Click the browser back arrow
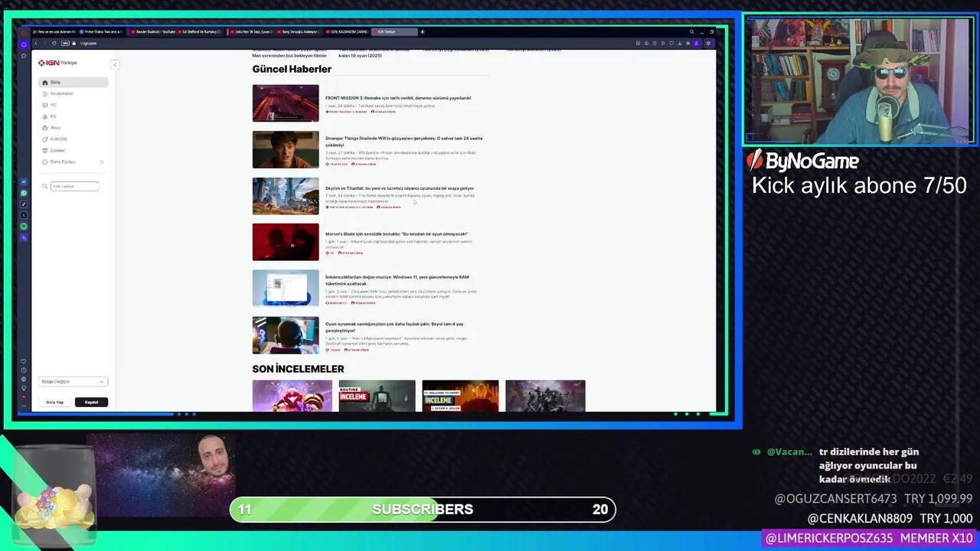 [x=35, y=44]
